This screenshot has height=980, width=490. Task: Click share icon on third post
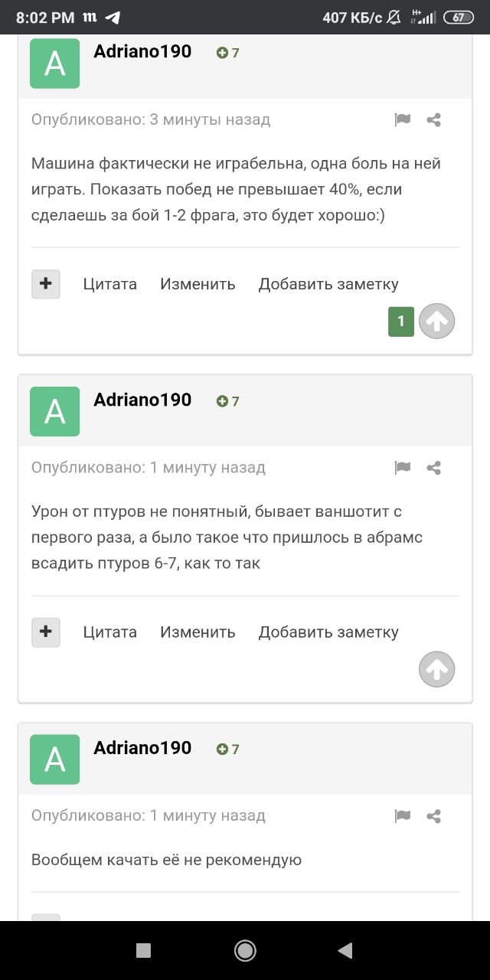[433, 816]
